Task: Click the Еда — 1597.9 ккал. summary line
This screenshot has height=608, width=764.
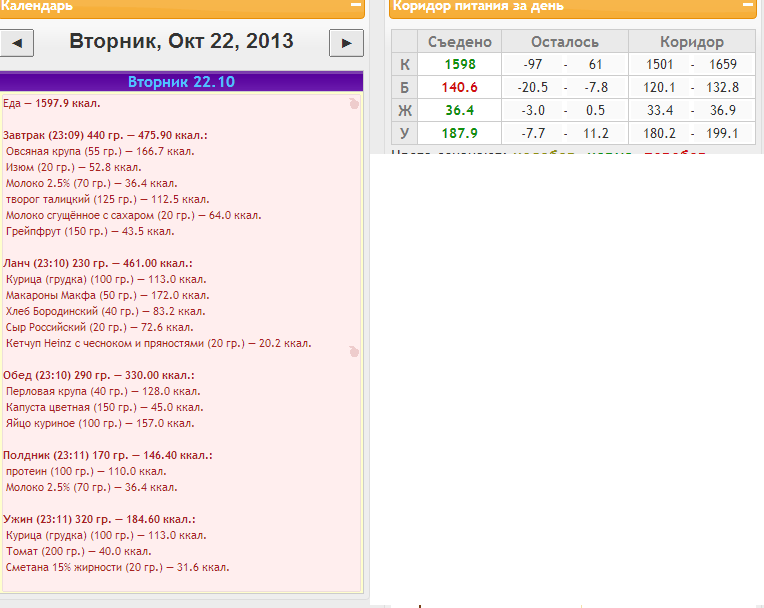Action: [52, 103]
